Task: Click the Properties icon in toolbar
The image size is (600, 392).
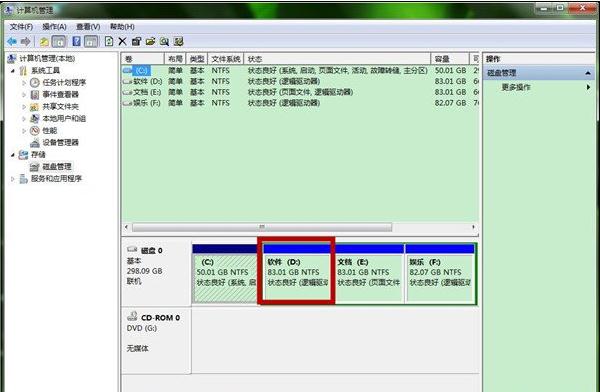Action: [136, 41]
